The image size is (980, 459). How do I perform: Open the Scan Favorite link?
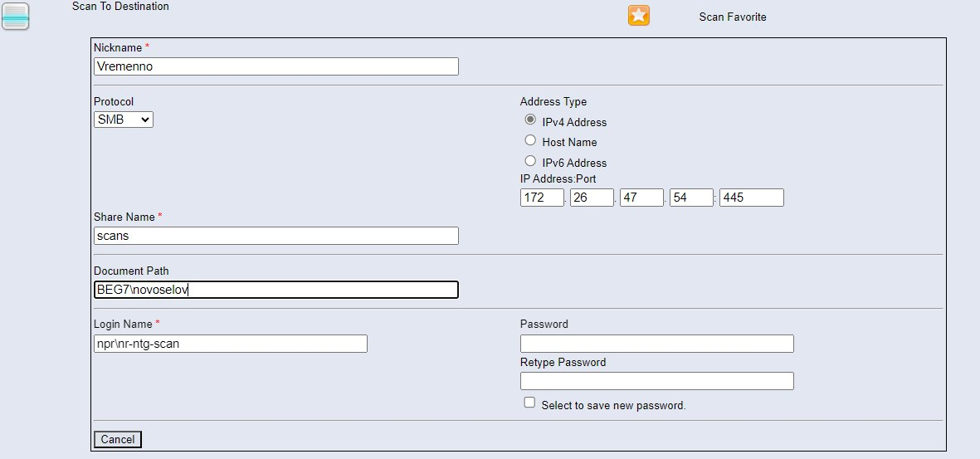click(732, 17)
